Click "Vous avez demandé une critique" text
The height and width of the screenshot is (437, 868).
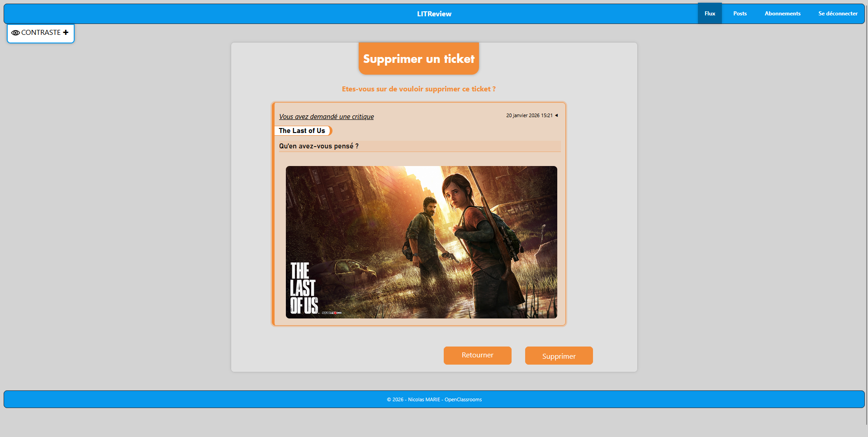click(326, 117)
